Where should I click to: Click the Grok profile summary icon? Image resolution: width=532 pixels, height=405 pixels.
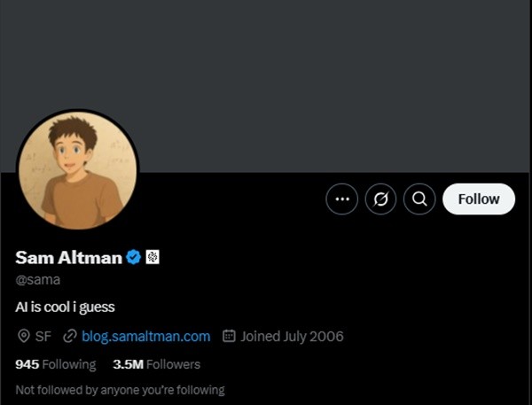[380, 199]
